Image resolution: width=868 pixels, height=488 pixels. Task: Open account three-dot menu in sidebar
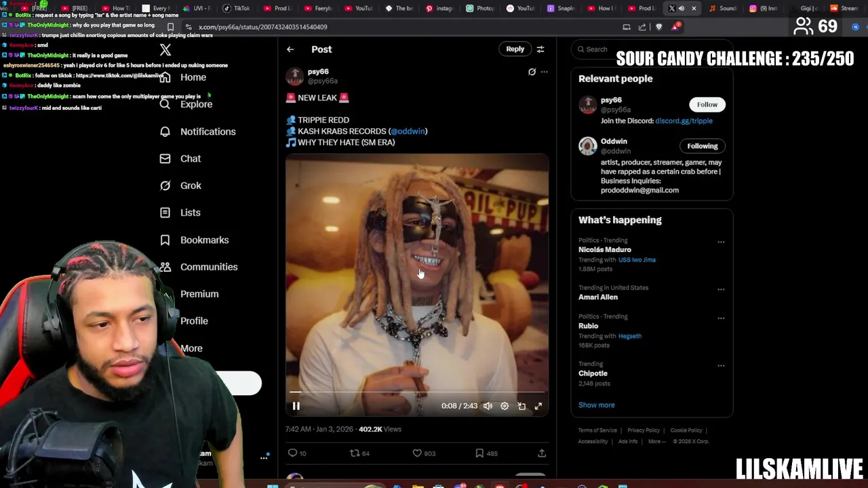tap(264, 457)
